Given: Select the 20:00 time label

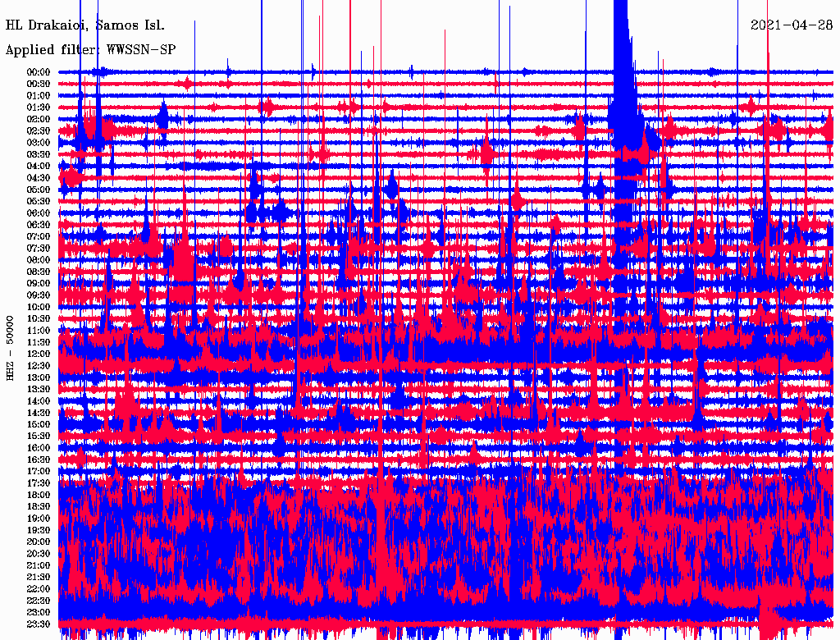Looking at the screenshot, I should pos(39,542).
